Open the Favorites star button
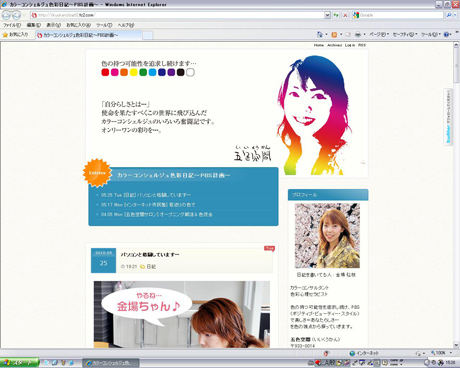 pyautogui.click(x=15, y=35)
